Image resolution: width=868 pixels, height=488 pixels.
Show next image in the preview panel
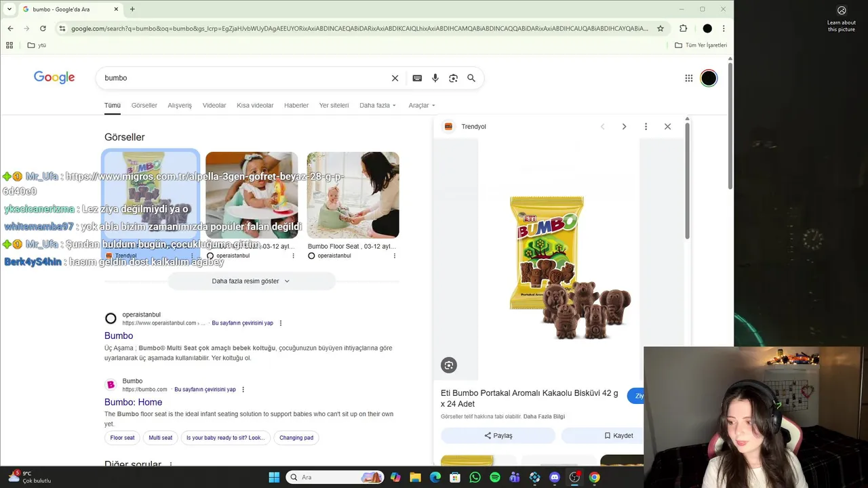click(x=624, y=127)
